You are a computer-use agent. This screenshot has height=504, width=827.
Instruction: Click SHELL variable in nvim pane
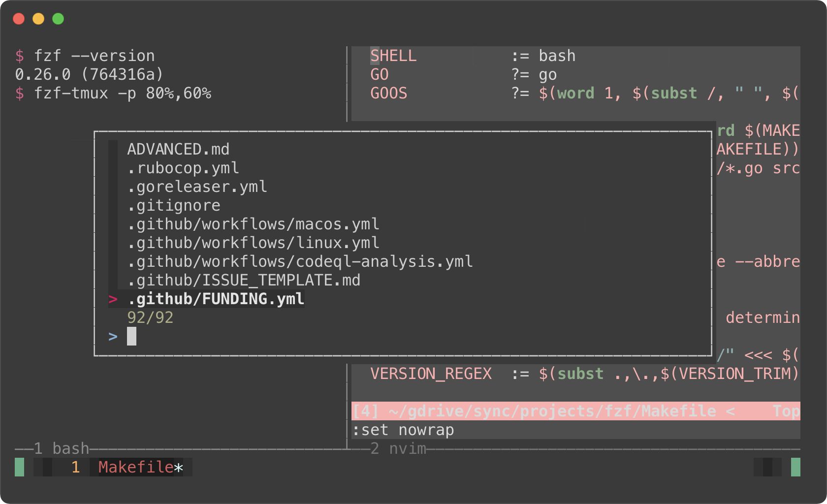(x=393, y=56)
